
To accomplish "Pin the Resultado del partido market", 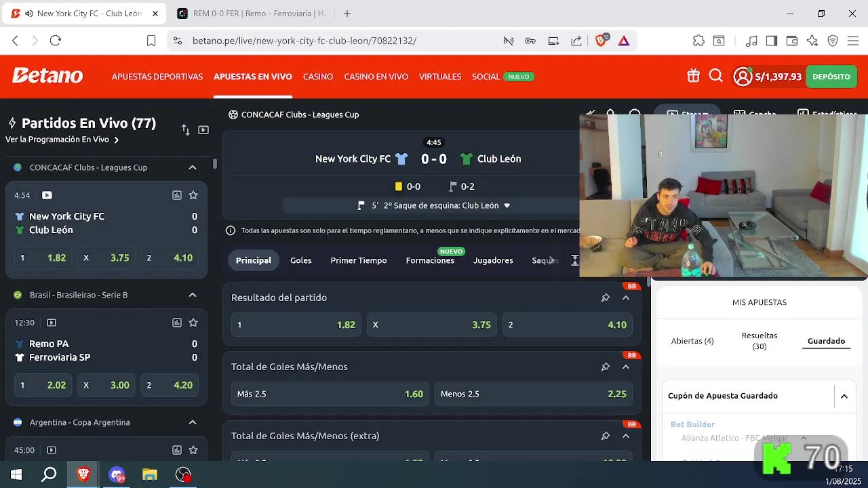I will (605, 298).
